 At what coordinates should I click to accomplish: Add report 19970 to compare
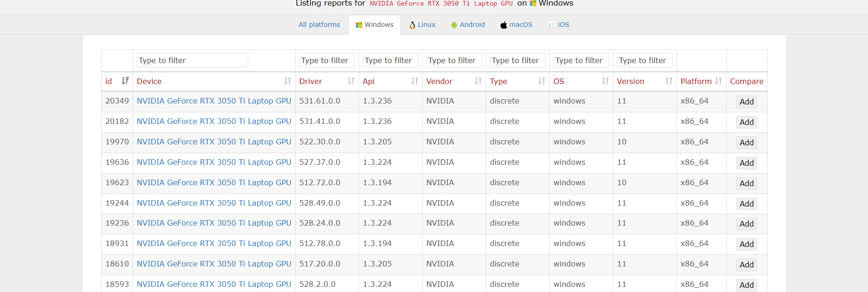[x=746, y=143]
